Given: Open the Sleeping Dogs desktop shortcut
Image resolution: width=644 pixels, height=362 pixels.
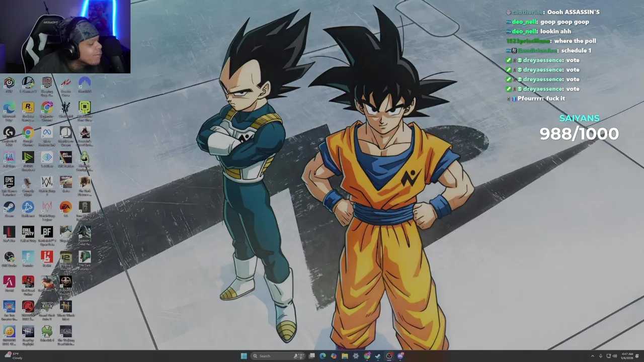Looking at the screenshot, I should point(47,85).
